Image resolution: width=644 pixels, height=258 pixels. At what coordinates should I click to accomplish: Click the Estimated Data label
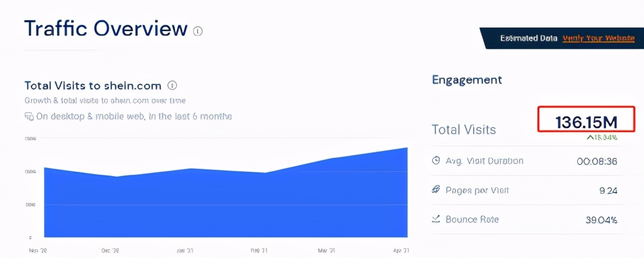click(528, 38)
